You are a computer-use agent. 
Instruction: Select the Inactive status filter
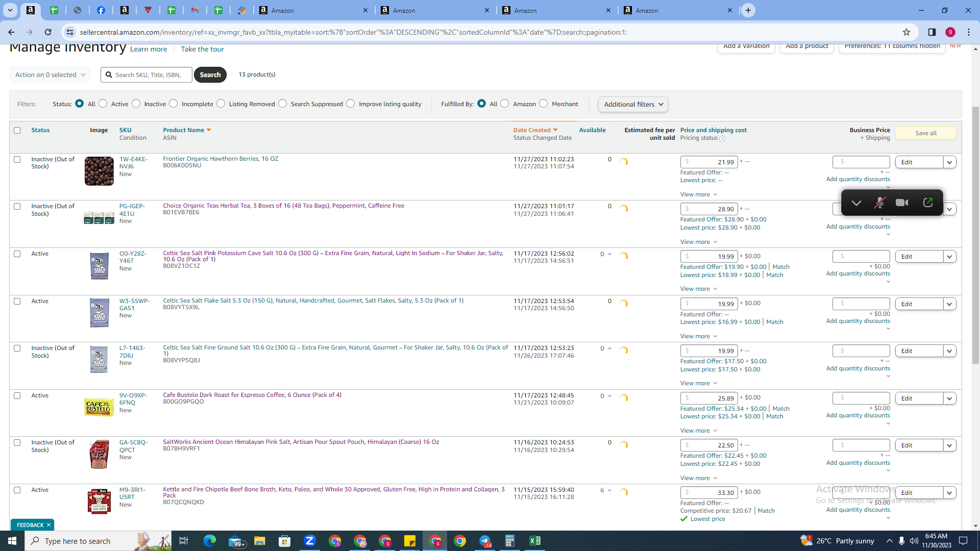coord(136,104)
